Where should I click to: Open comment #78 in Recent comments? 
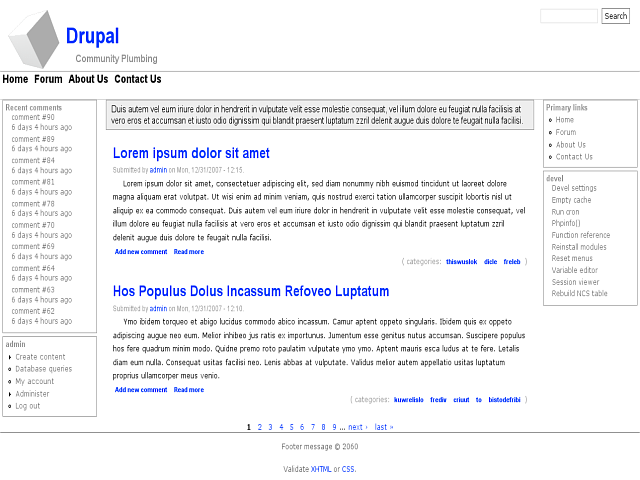(x=33, y=204)
